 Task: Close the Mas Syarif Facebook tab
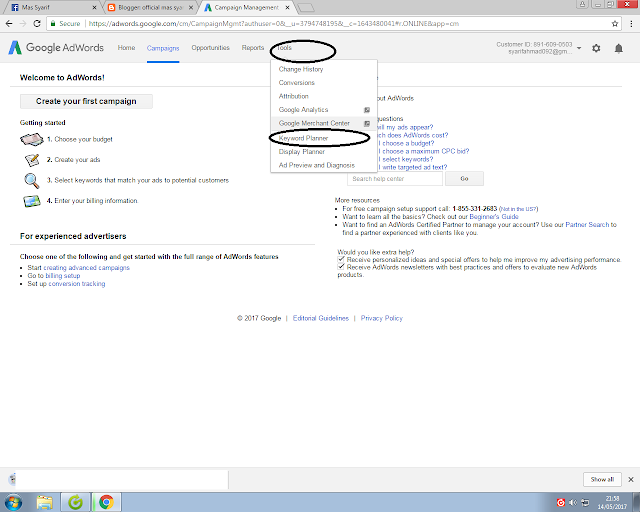point(94,7)
